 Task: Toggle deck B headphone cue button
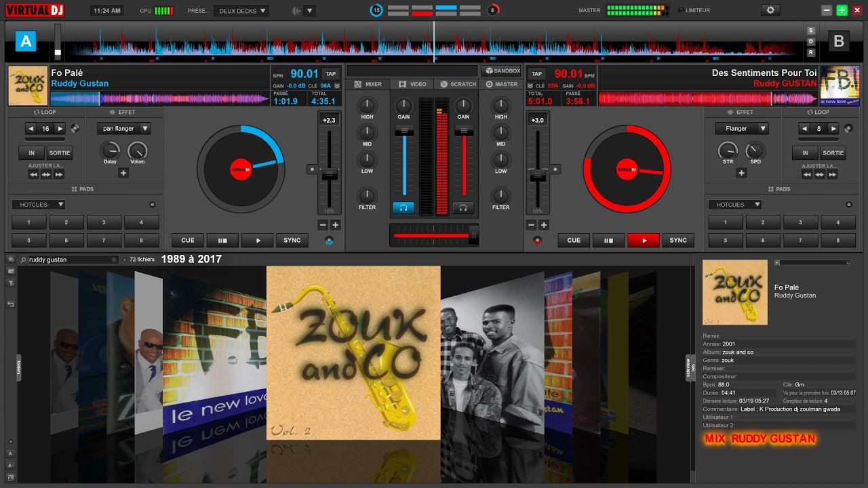pyautogui.click(x=463, y=208)
